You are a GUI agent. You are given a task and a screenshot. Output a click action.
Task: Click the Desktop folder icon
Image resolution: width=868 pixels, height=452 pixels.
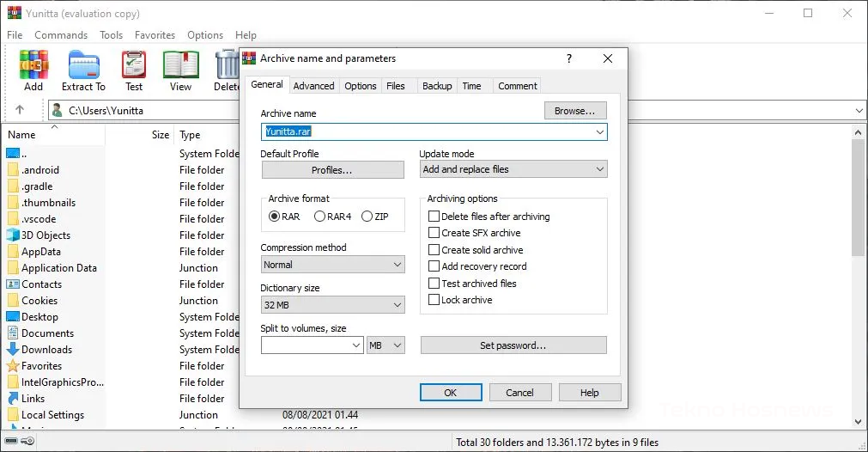coord(13,316)
